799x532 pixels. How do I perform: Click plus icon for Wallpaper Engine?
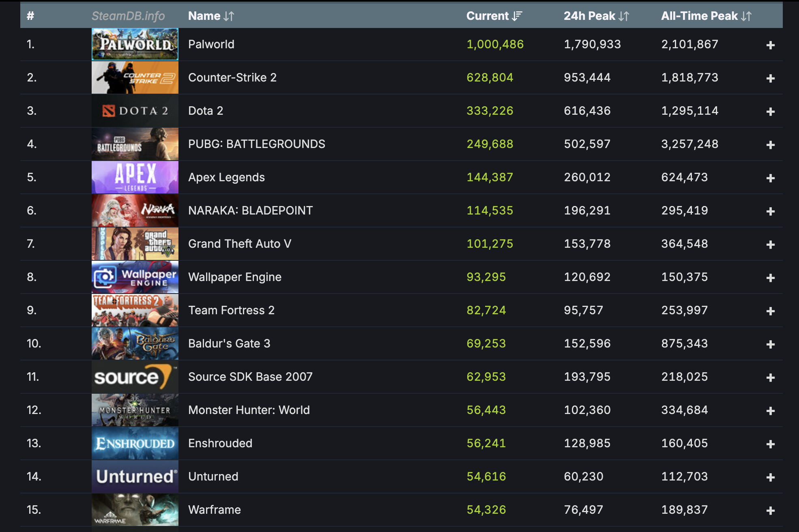771,278
